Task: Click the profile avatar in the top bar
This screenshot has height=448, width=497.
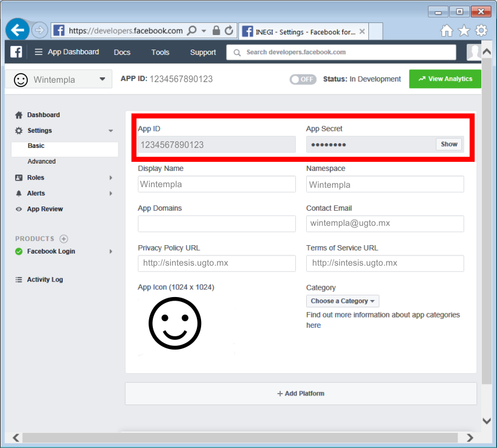Action: point(474,52)
